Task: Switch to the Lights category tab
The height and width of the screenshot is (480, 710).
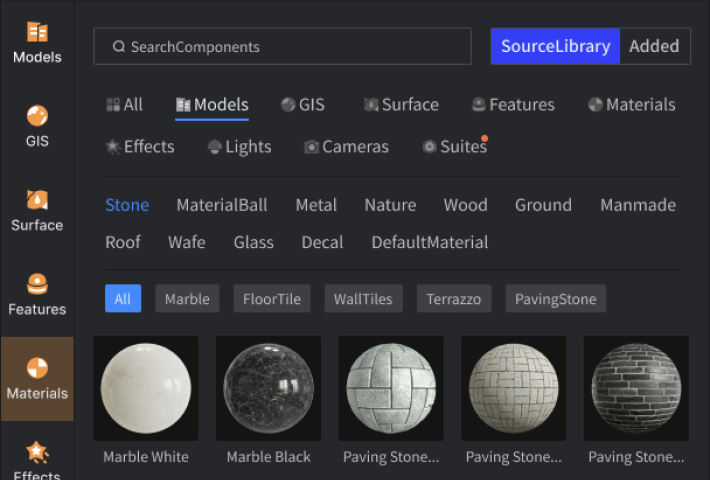Action: [239, 147]
